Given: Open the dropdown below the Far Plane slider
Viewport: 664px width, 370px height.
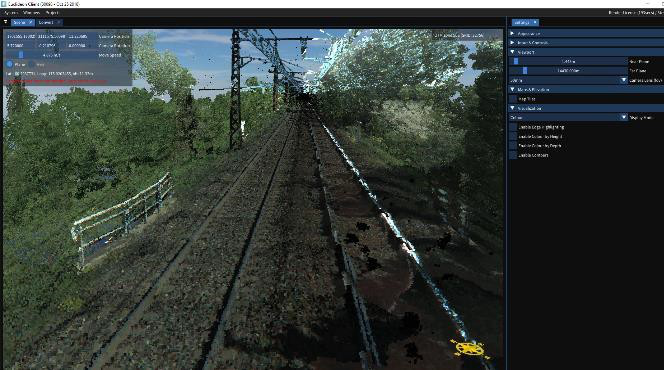Looking at the screenshot, I should [568, 80].
